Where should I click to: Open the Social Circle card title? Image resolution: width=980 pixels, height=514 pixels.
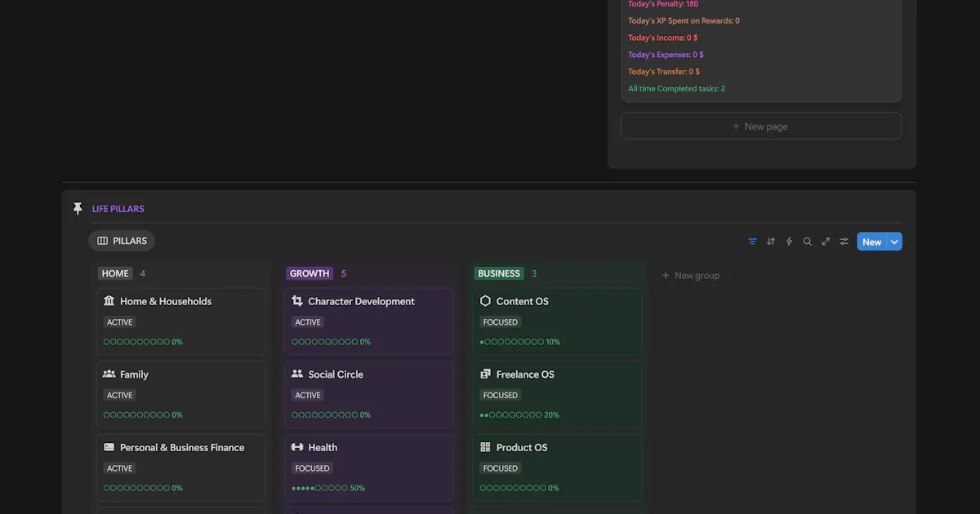click(x=336, y=374)
